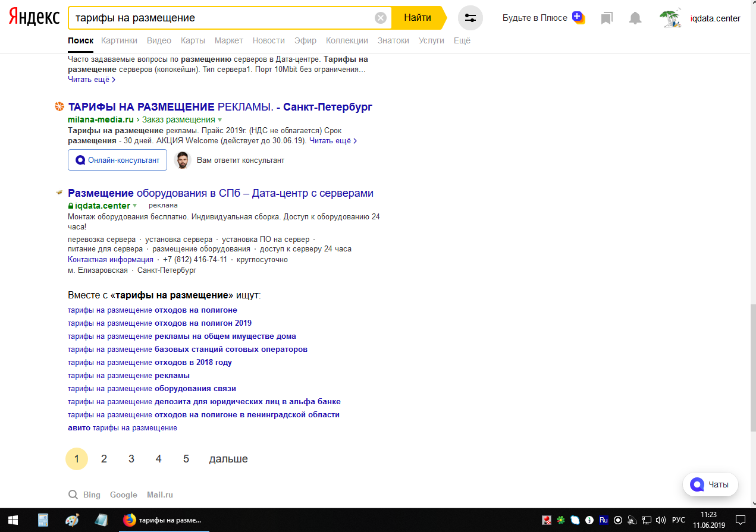Switch to the Карты tab

click(x=193, y=40)
